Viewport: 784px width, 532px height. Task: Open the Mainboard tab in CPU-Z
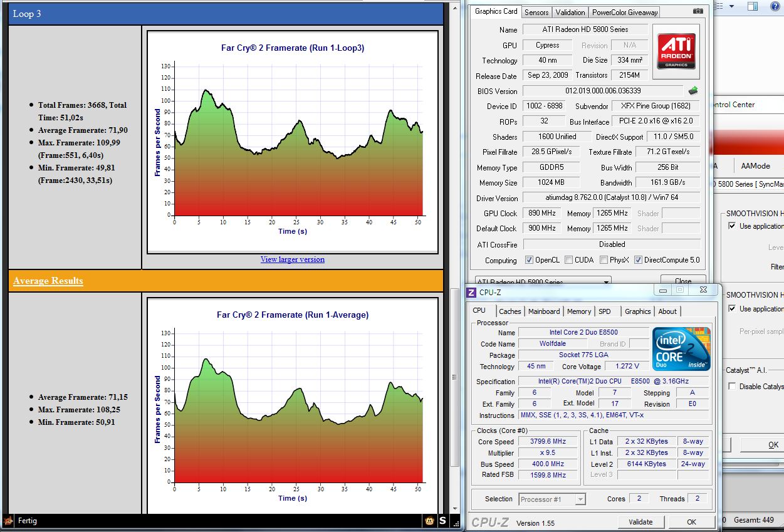click(543, 311)
